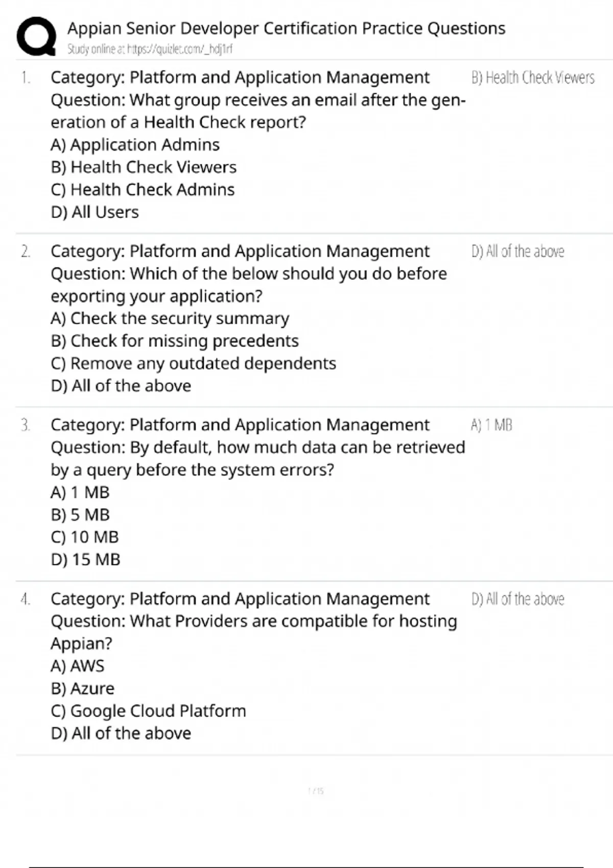Click the right-side 1 MB answer text

click(x=491, y=425)
